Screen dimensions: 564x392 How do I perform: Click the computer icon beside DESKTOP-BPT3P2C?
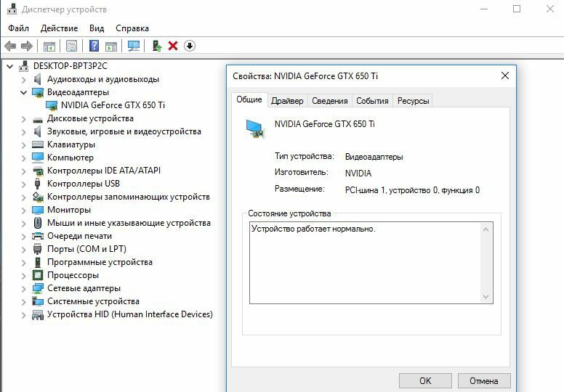click(24, 66)
